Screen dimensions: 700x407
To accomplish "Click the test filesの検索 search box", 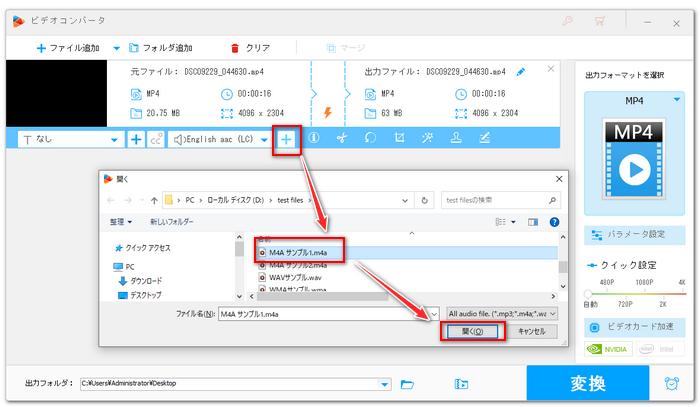I will [x=501, y=200].
